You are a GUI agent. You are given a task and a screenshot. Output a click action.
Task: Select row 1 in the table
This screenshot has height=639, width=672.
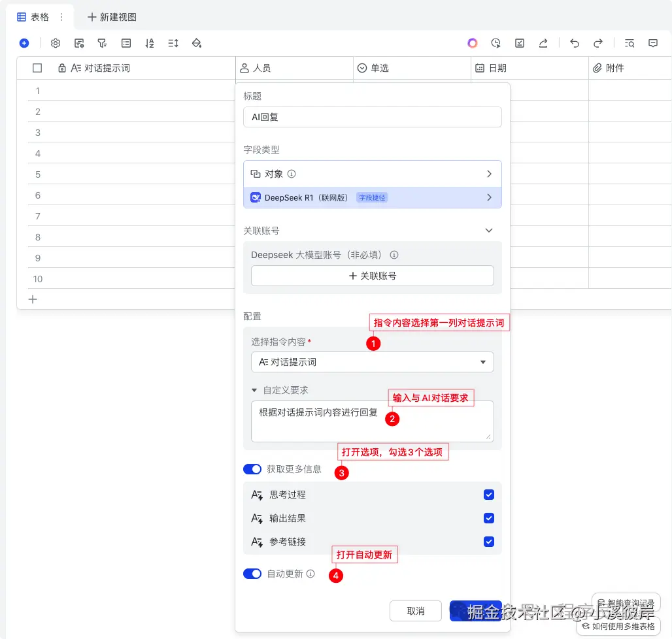tap(38, 91)
